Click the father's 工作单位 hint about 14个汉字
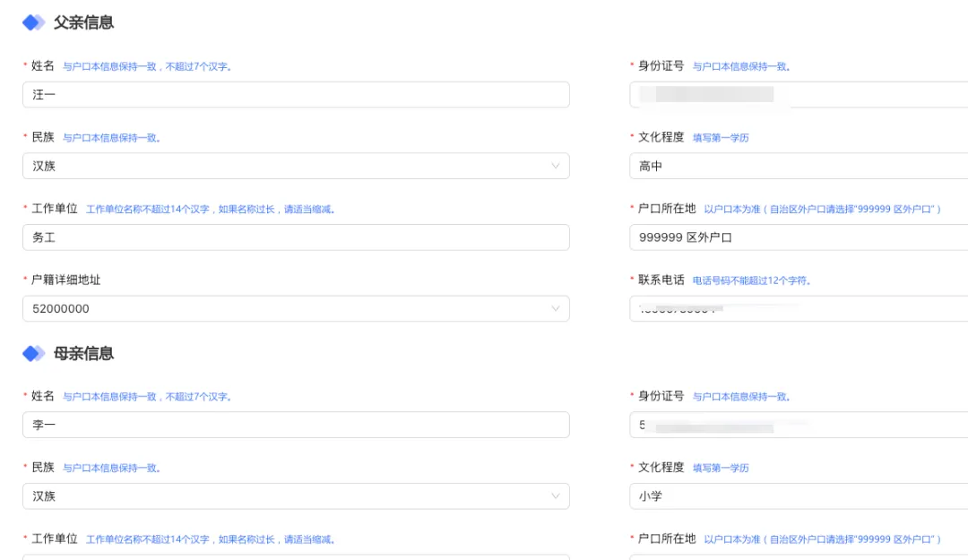 tap(210, 210)
